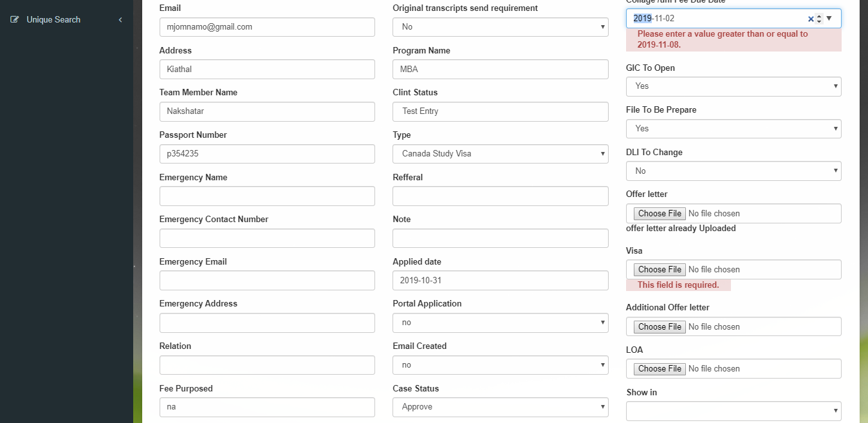Open the Case Status dropdown
Screen dimensions: 868x423
coord(501,407)
